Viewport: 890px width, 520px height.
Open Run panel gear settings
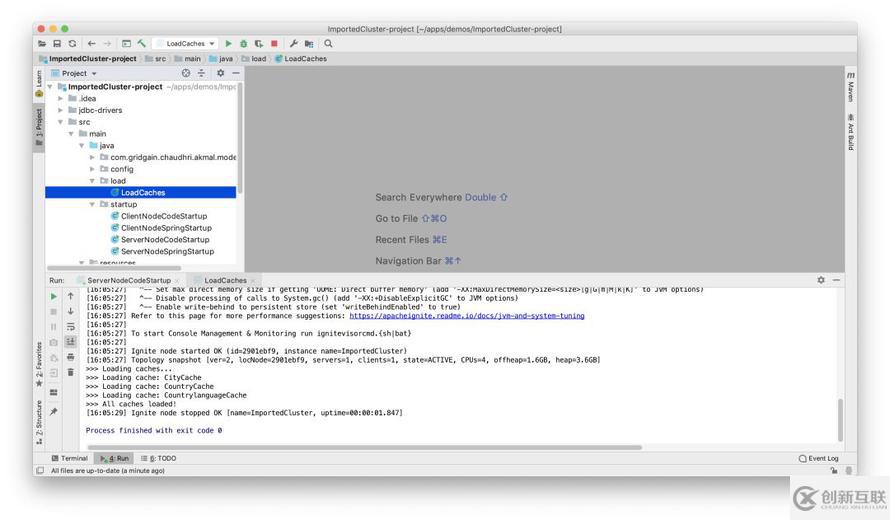tap(821, 280)
